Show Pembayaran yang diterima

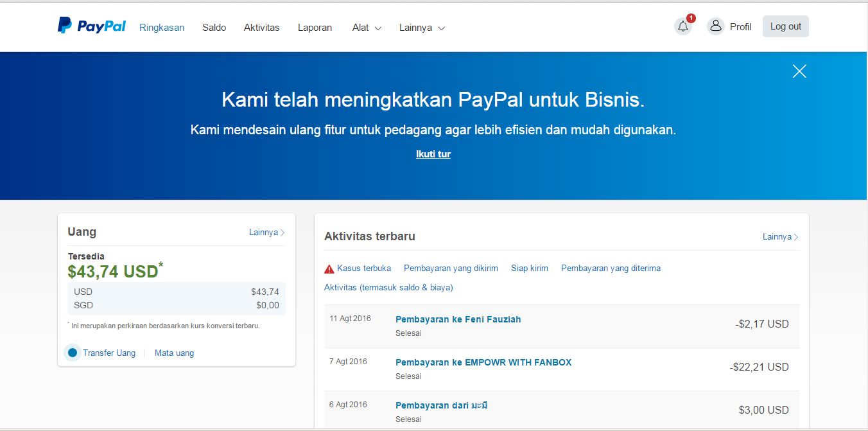(x=611, y=268)
